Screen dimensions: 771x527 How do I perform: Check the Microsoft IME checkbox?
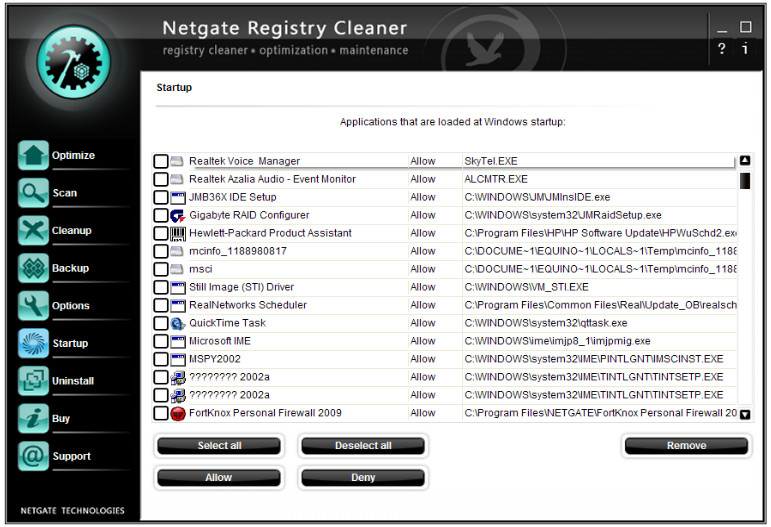[x=161, y=341]
